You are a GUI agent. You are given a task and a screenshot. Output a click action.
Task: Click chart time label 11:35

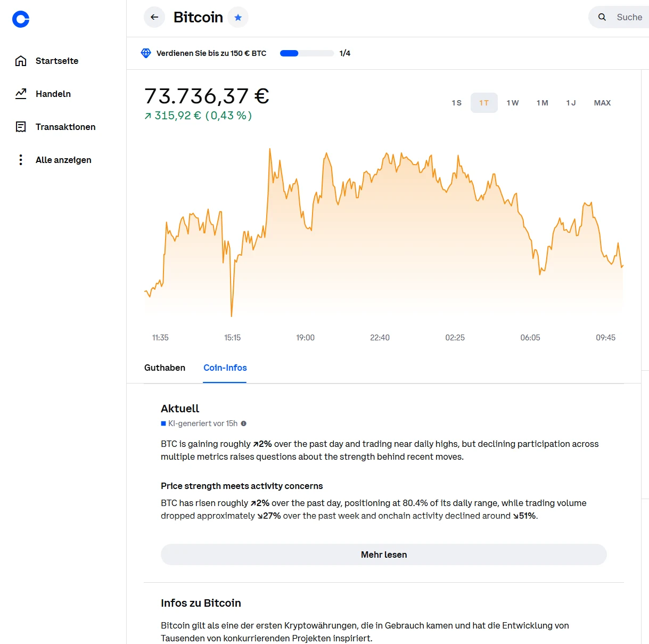click(160, 338)
